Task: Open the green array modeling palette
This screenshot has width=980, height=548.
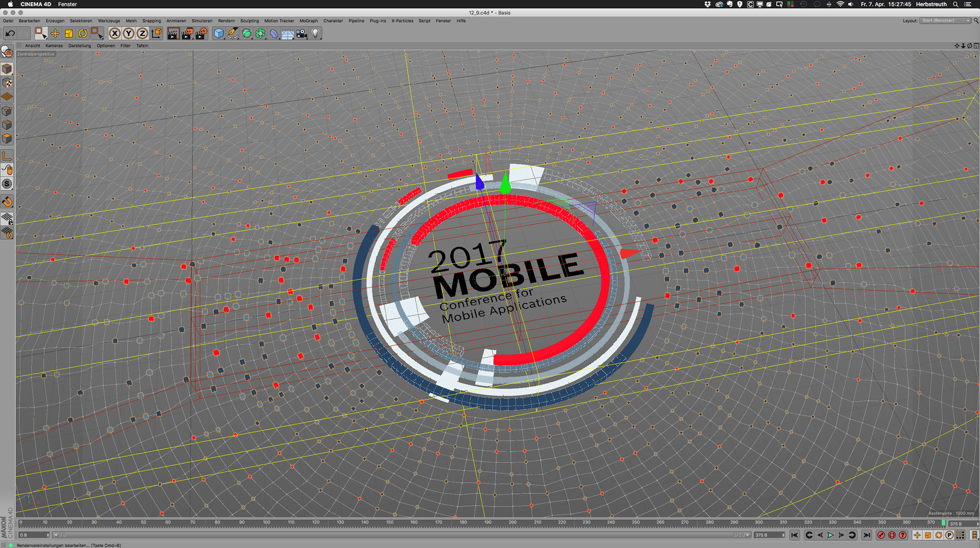Action: [x=261, y=34]
